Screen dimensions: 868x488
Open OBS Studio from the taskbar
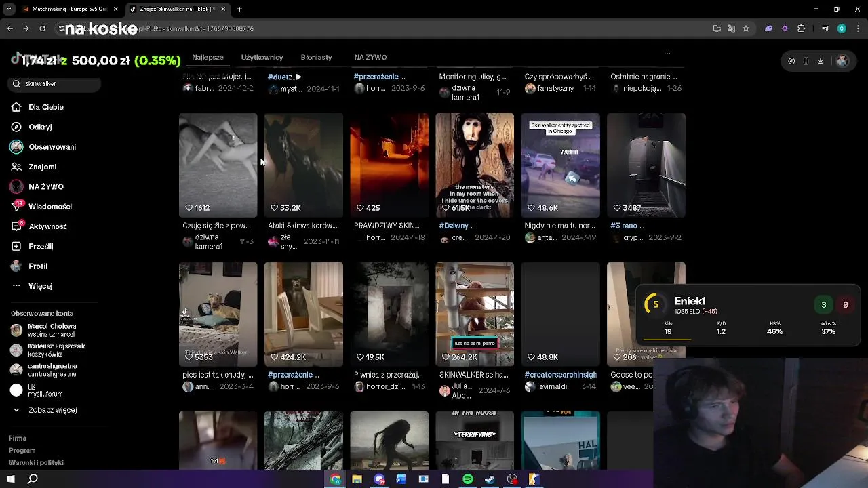click(x=512, y=479)
